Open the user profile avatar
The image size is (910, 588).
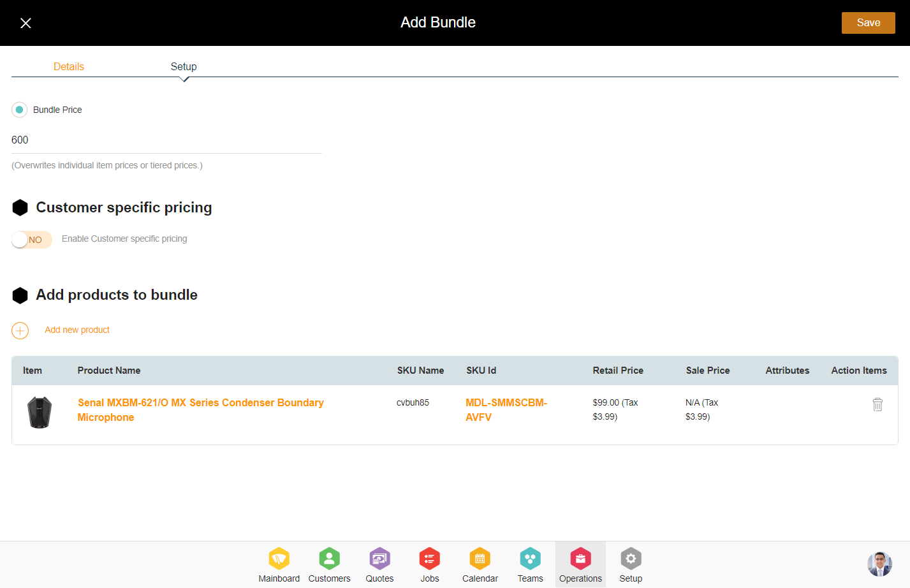[x=879, y=564]
